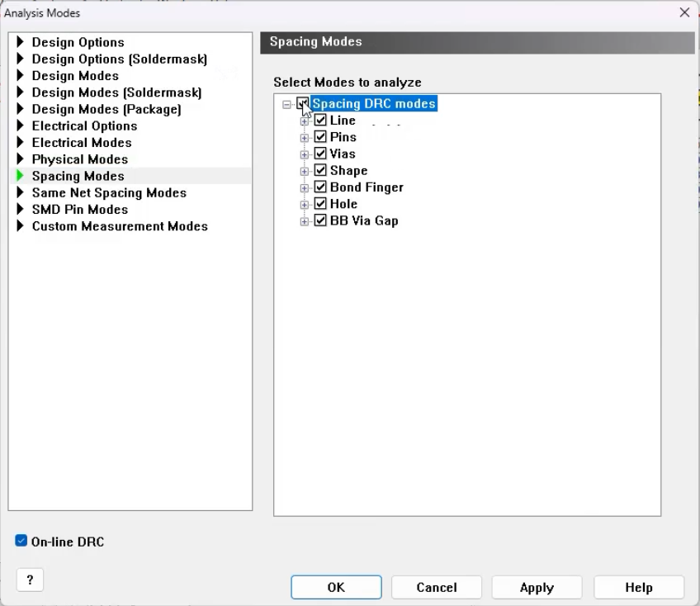This screenshot has height=606, width=700.
Task: Collapse the Spacing DRC modes node
Action: 286,105
